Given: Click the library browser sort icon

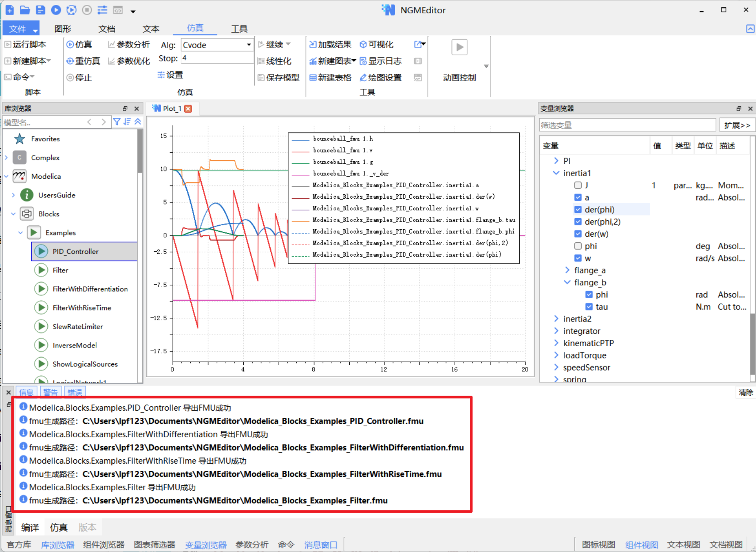Looking at the screenshot, I should click(127, 122).
